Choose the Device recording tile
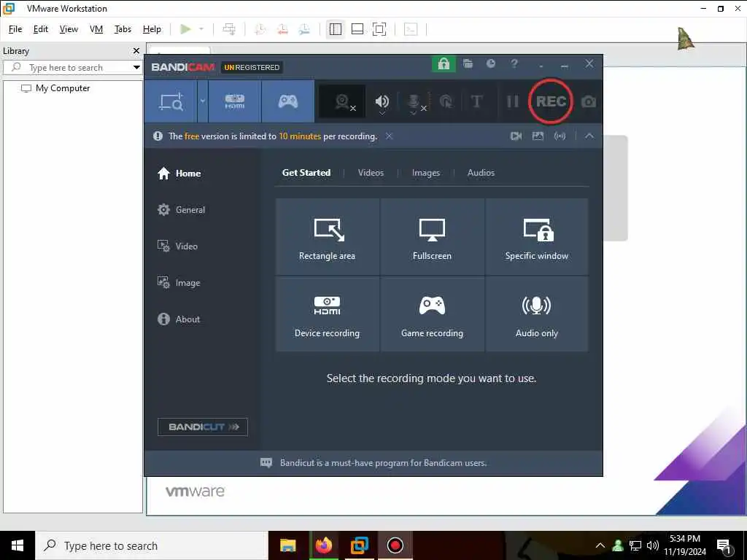 tap(328, 314)
